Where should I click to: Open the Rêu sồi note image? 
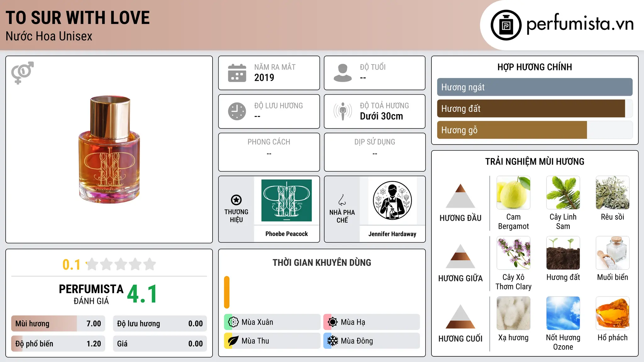[x=613, y=193]
